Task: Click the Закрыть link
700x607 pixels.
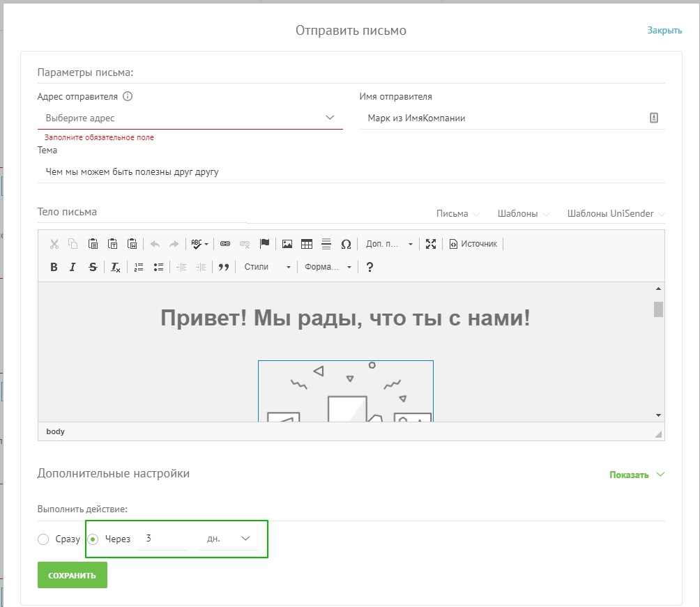Action: 664,31
